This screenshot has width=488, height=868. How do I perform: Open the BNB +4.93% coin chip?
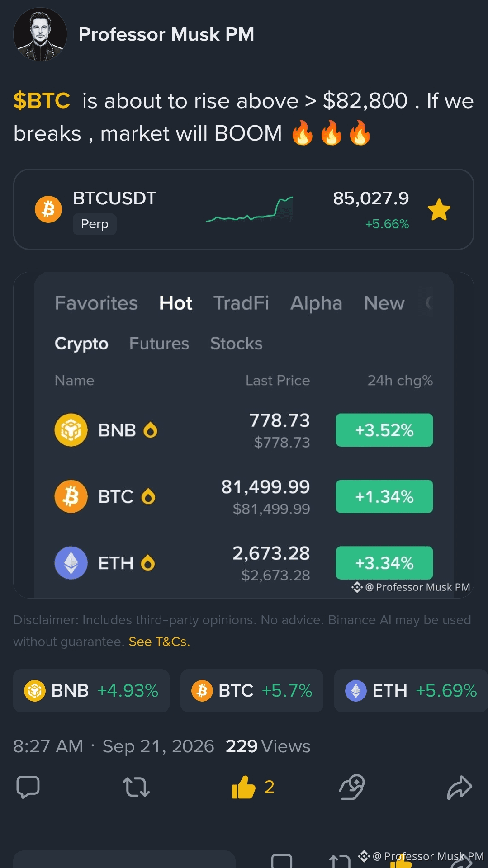tap(91, 691)
